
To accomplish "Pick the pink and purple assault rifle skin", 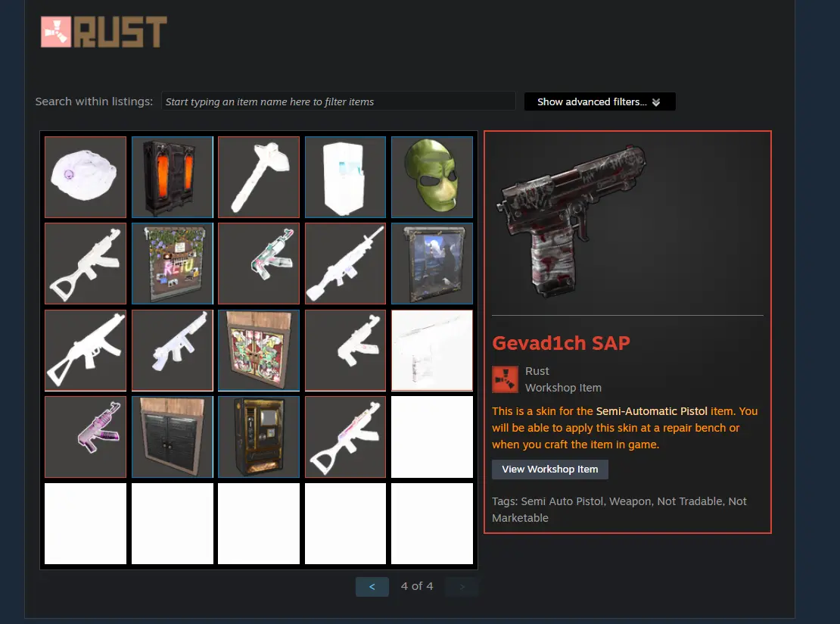I will tap(86, 437).
